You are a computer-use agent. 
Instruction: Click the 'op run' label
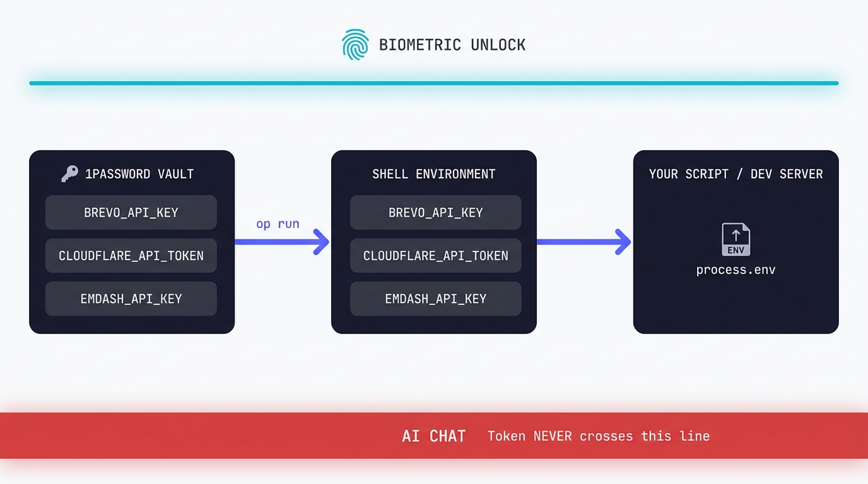click(x=278, y=224)
